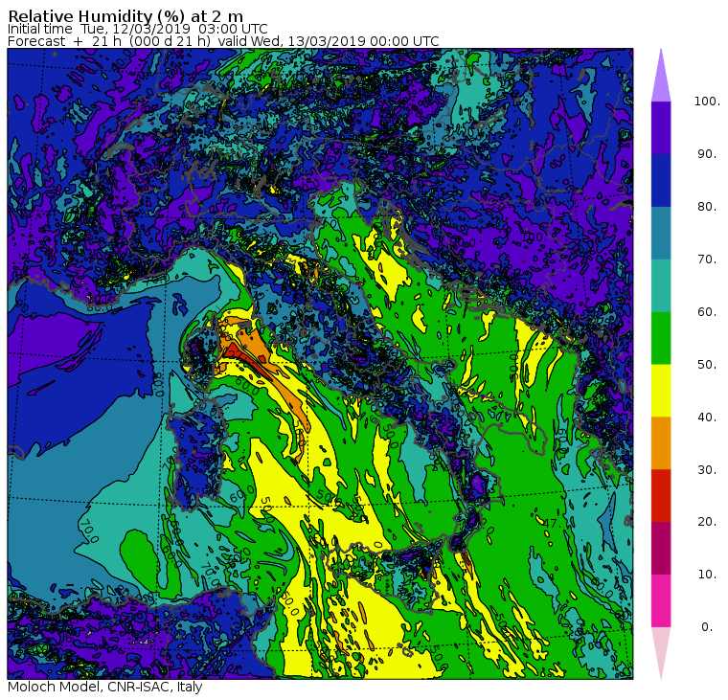Click the 80–90% dark blue colorbar segment
728x700 pixels.
point(661,180)
